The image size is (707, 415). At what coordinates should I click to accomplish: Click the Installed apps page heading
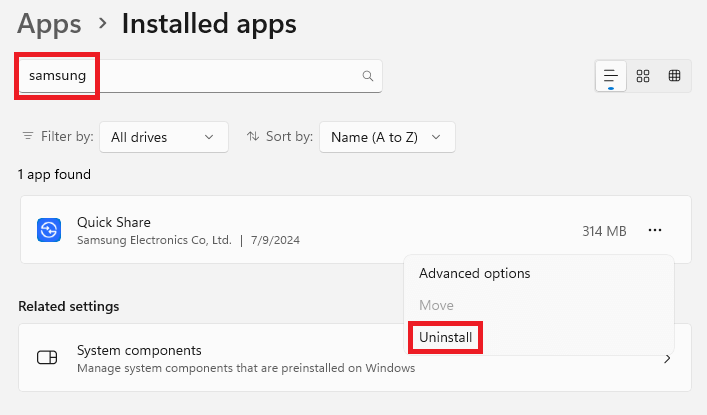(208, 24)
